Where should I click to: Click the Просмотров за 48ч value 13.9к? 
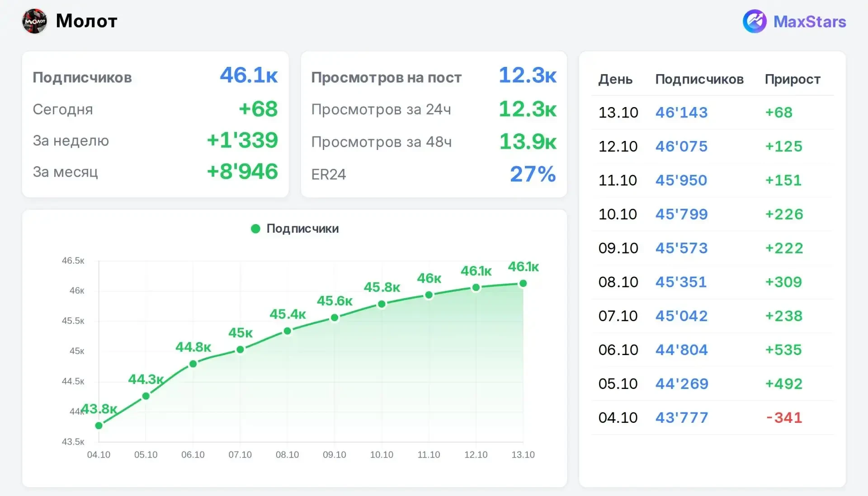click(528, 141)
